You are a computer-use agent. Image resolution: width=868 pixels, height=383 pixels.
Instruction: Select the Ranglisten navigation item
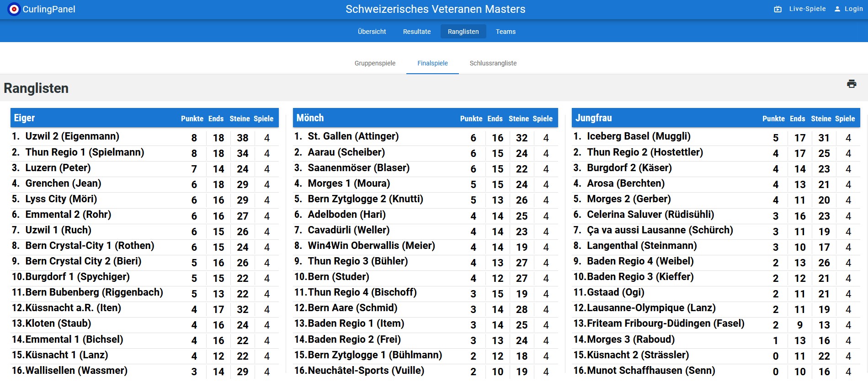click(463, 32)
